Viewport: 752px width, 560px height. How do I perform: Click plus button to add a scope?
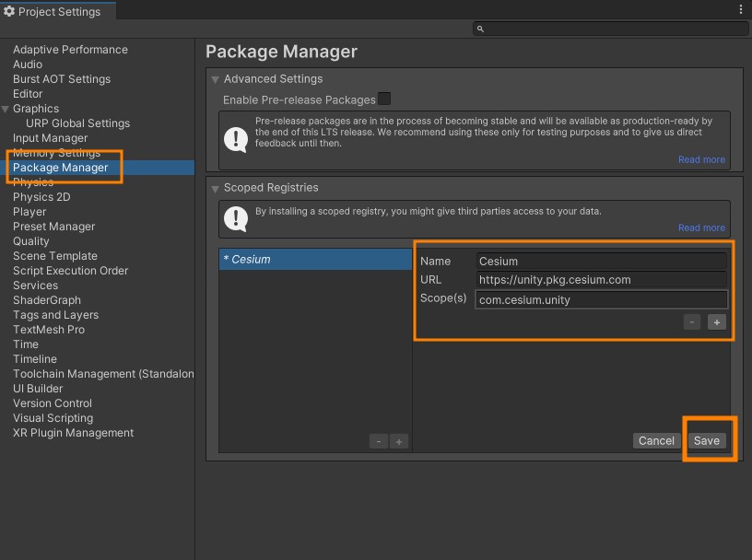tap(717, 322)
